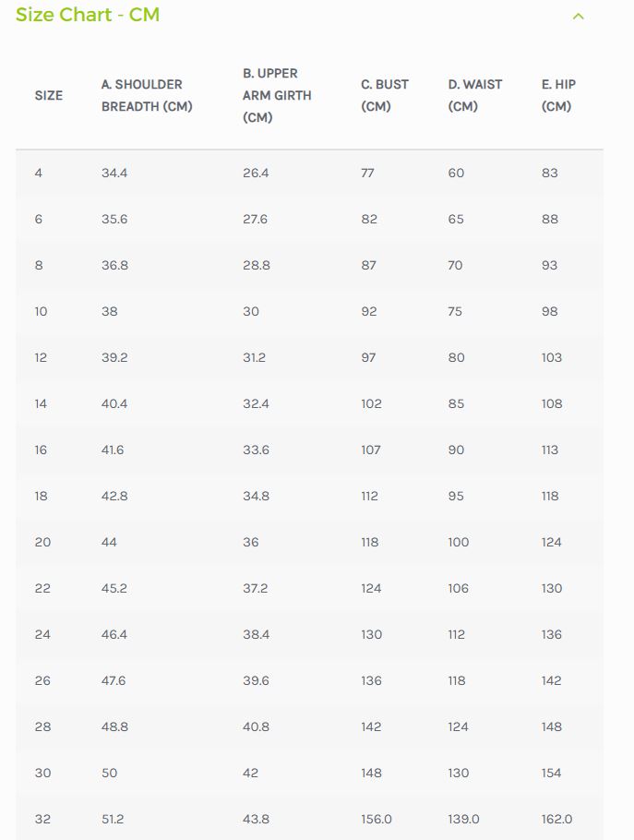The height and width of the screenshot is (840, 634).
Task: Select the E. Hip column header
Action: coord(558,95)
